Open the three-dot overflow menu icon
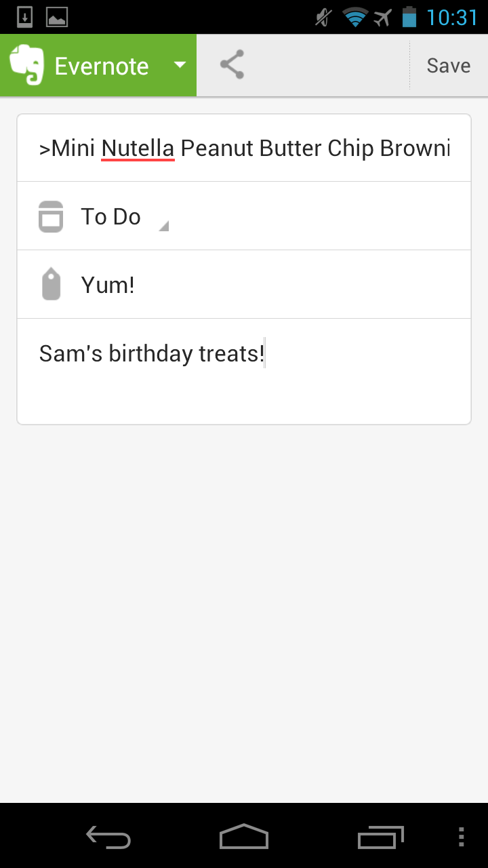 point(462,837)
